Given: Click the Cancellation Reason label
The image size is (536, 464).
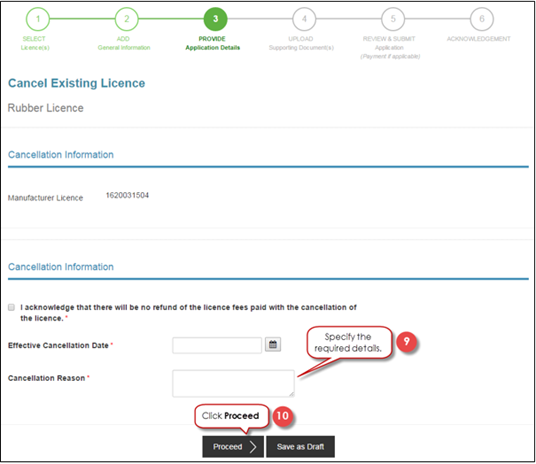Looking at the screenshot, I should pyautogui.click(x=46, y=378).
